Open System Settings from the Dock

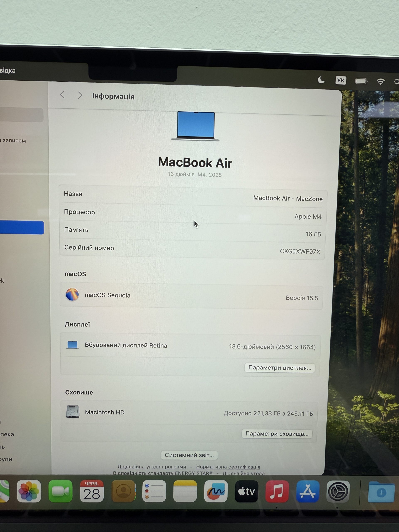tap(338, 492)
